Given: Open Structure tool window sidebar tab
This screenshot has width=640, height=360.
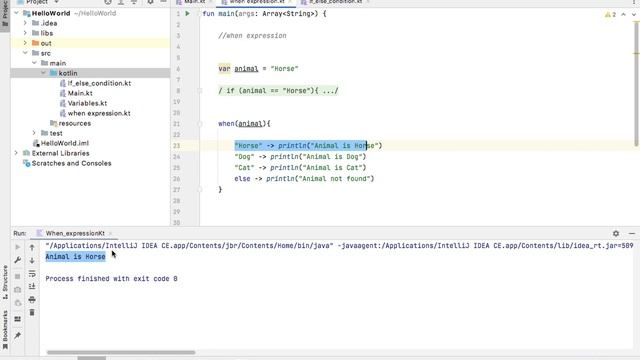Looking at the screenshot, I should 5,282.
